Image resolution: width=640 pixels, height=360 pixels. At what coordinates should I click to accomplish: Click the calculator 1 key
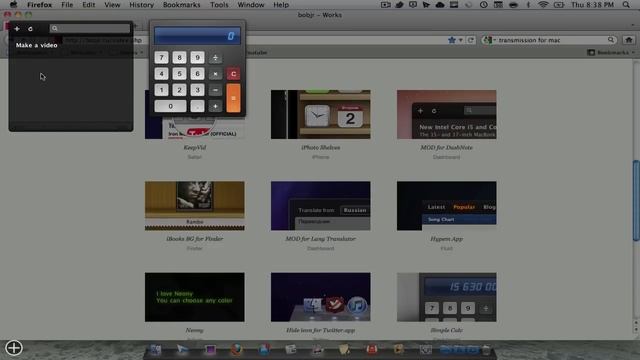point(161,90)
